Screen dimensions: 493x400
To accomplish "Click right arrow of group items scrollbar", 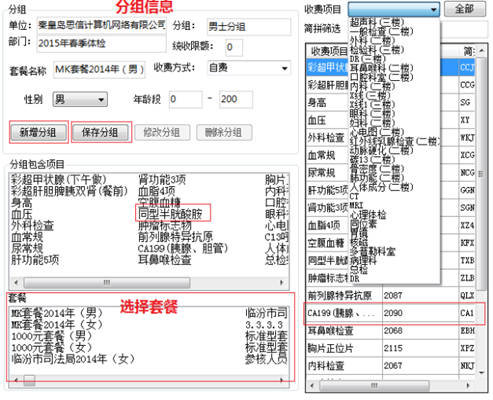I will click(282, 283).
